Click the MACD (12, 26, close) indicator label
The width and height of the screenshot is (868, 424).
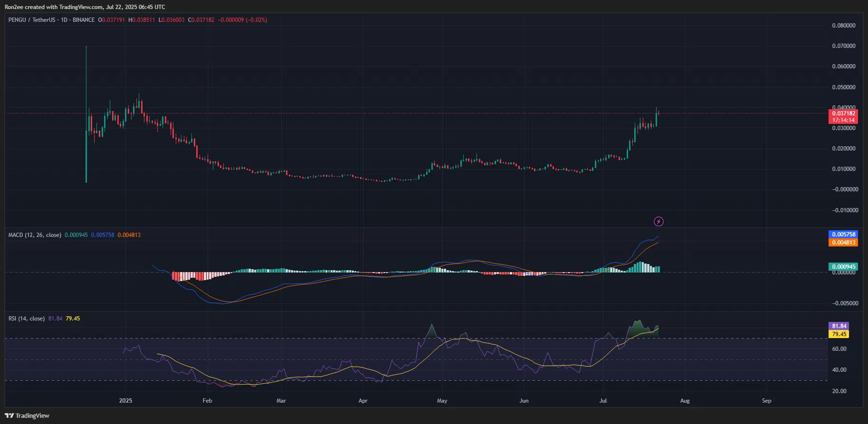pyautogui.click(x=35, y=235)
